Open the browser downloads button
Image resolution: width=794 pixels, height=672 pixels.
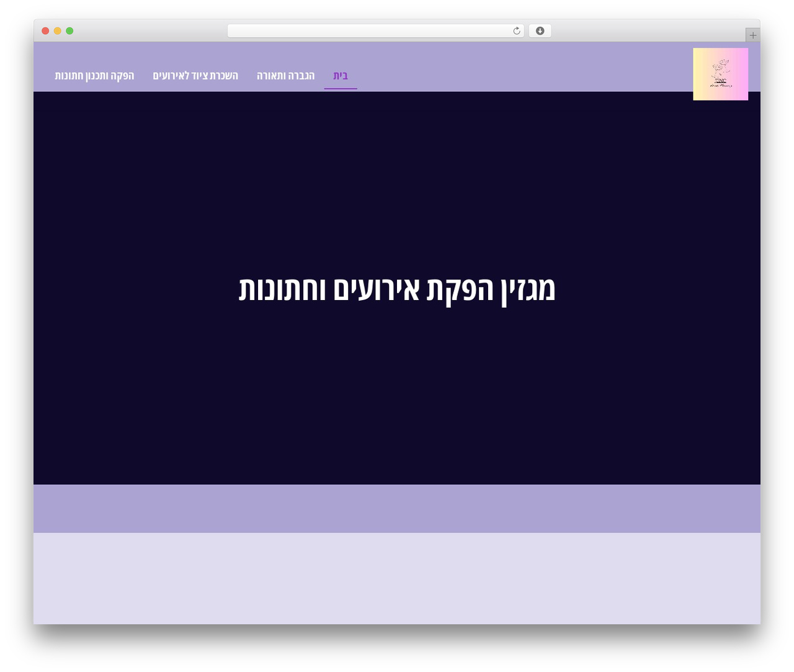540,31
